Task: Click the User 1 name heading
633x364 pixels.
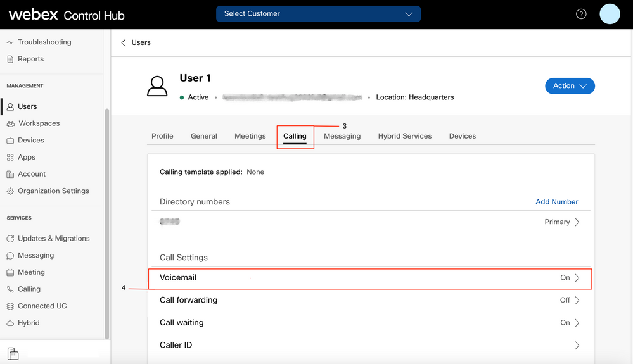Action: (x=195, y=78)
